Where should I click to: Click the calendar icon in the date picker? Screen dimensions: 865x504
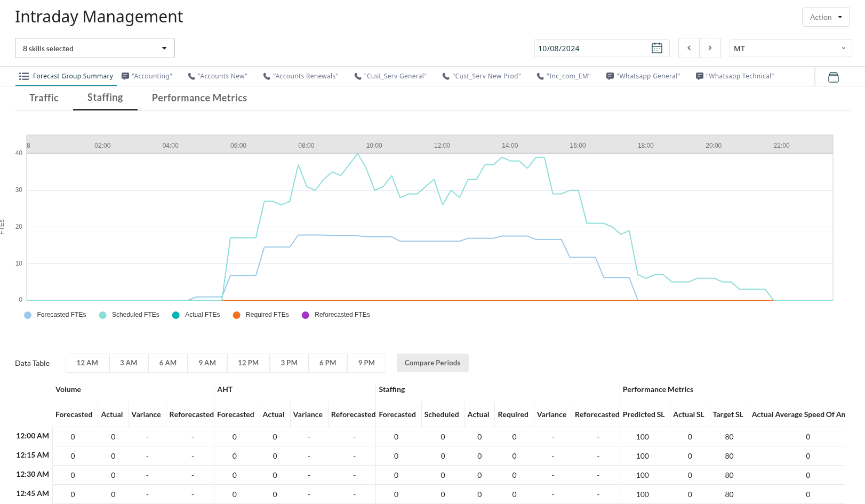click(x=657, y=48)
